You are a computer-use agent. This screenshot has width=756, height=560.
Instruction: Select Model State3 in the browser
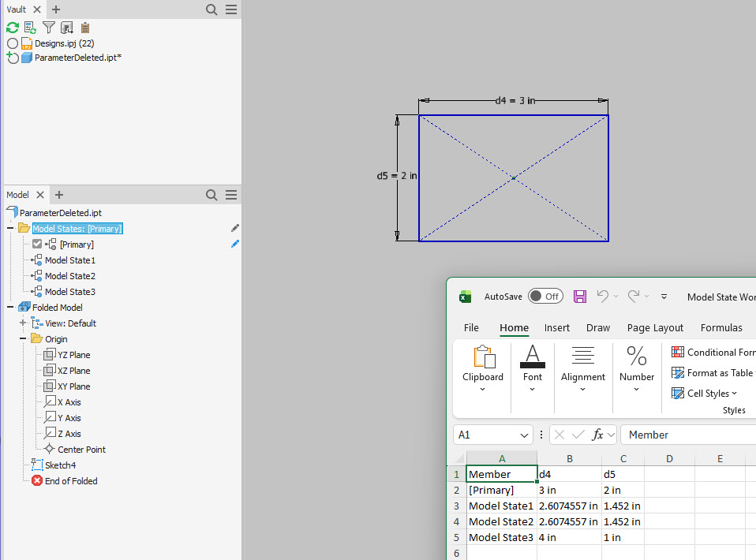tap(70, 292)
